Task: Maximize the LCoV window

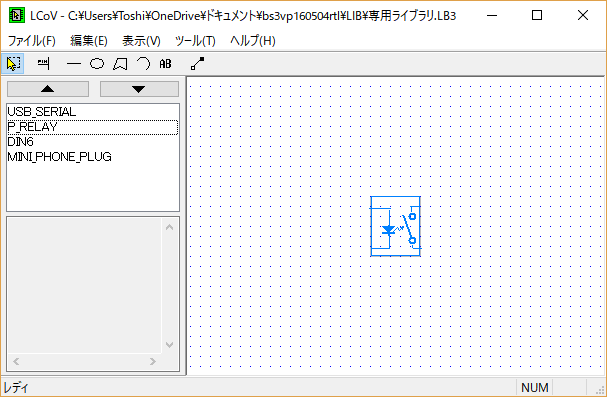Action: (537, 15)
